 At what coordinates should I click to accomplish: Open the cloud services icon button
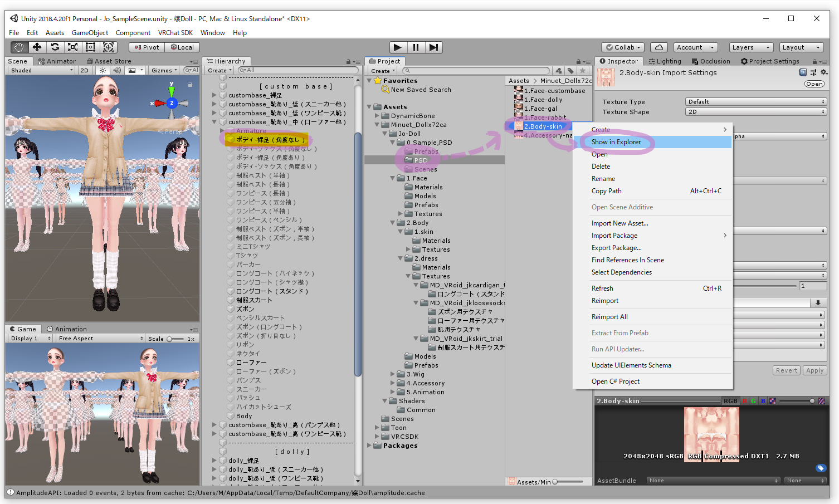(658, 47)
